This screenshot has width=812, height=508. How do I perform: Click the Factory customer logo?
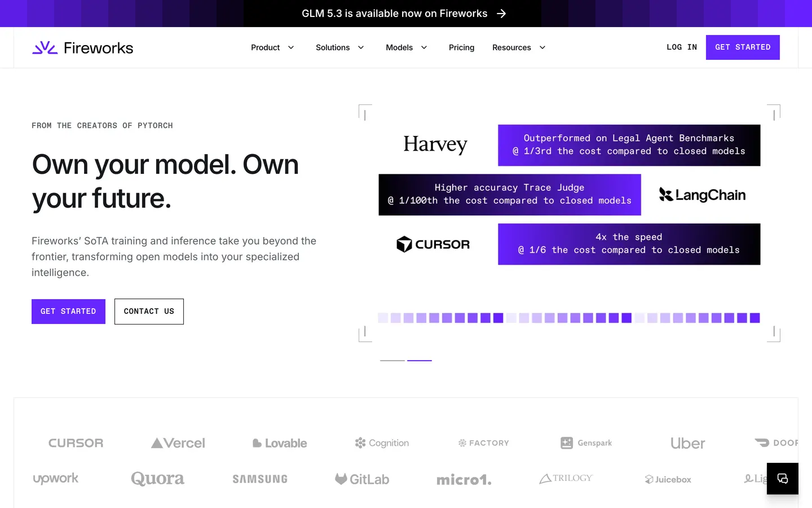[484, 443]
